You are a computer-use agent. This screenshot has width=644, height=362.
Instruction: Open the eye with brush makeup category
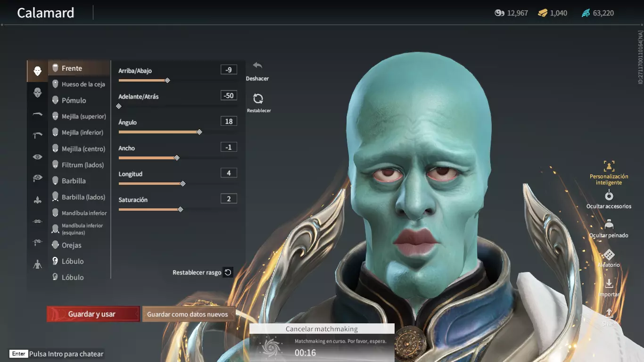point(37,178)
